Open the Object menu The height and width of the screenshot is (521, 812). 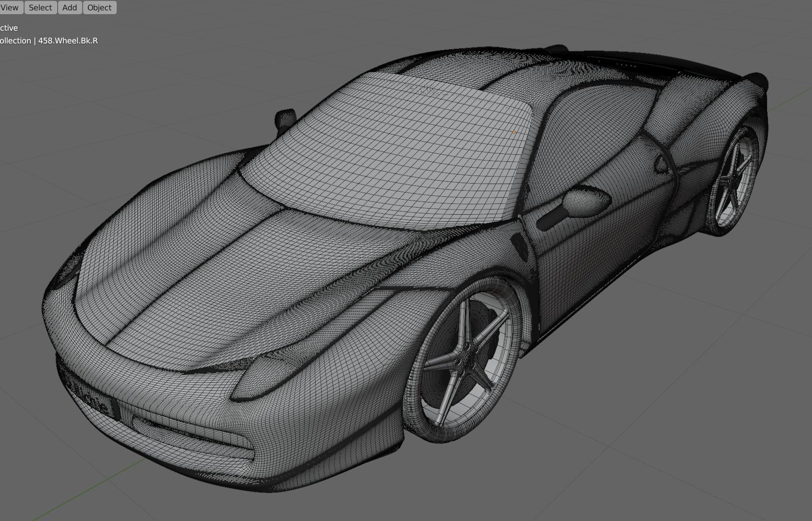(x=99, y=8)
